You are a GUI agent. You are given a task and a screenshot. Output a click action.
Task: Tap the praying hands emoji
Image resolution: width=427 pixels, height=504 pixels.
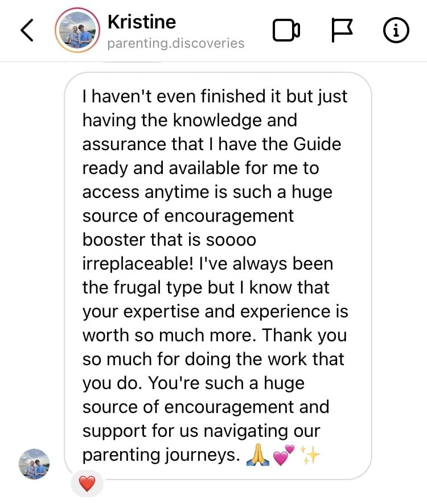click(258, 455)
